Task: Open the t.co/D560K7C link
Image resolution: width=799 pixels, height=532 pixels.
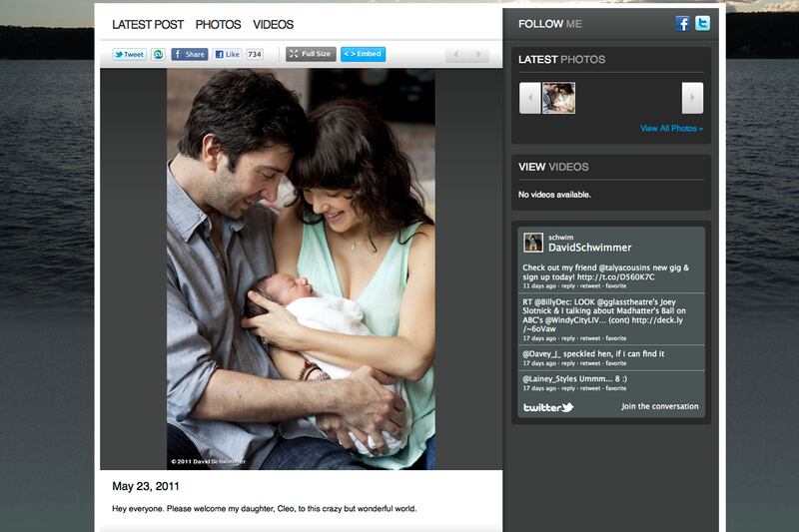Action: coord(615,276)
